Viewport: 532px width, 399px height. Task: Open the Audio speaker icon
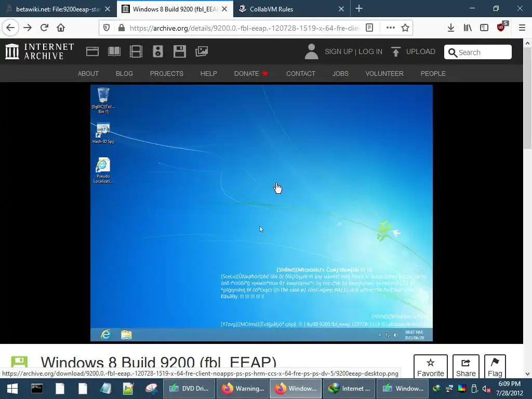158,51
